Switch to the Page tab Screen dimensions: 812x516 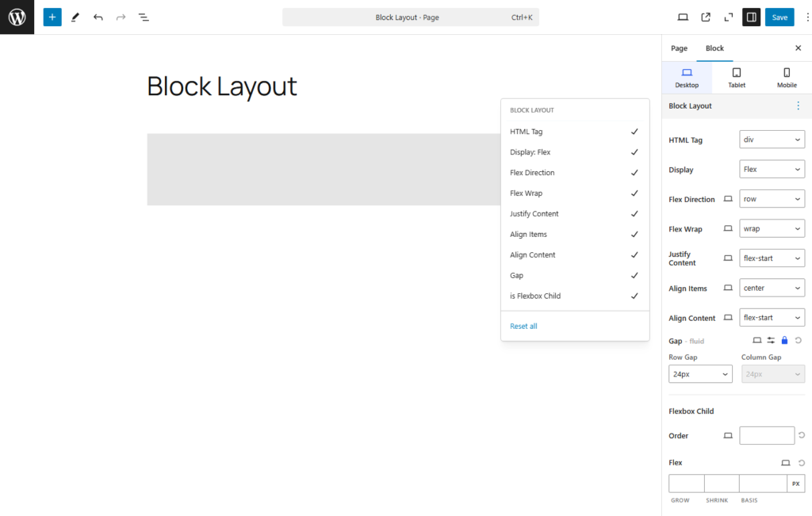tap(679, 48)
